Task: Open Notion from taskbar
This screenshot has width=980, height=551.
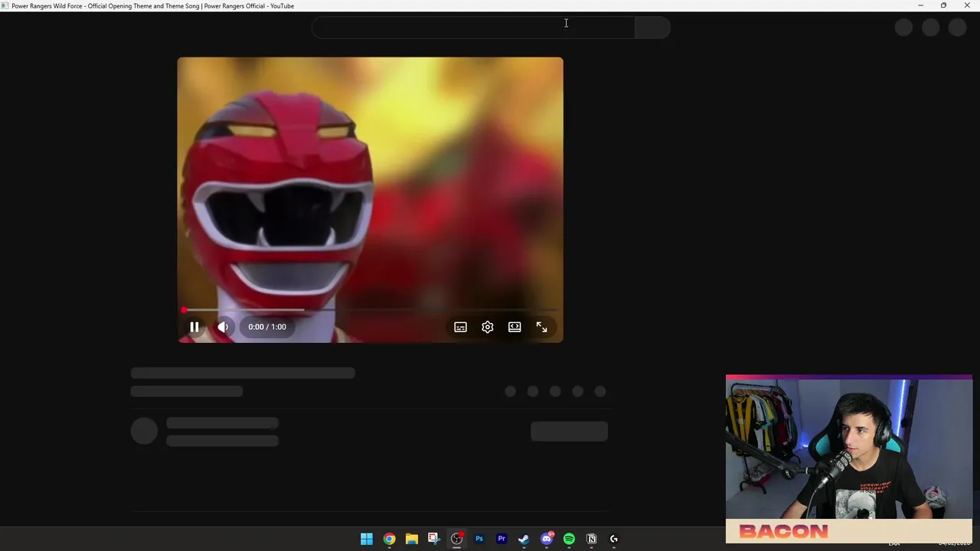Action: [x=591, y=539]
